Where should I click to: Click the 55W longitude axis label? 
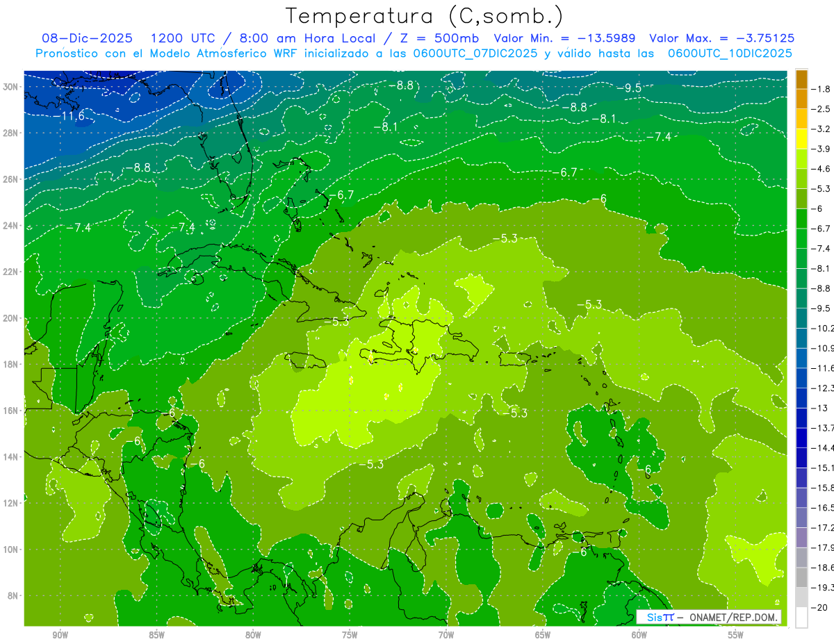click(x=736, y=636)
